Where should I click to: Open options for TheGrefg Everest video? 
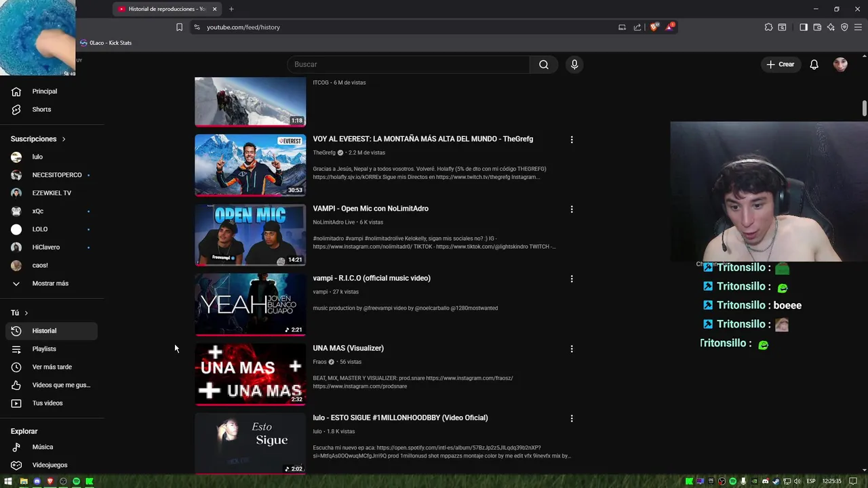pos(572,140)
